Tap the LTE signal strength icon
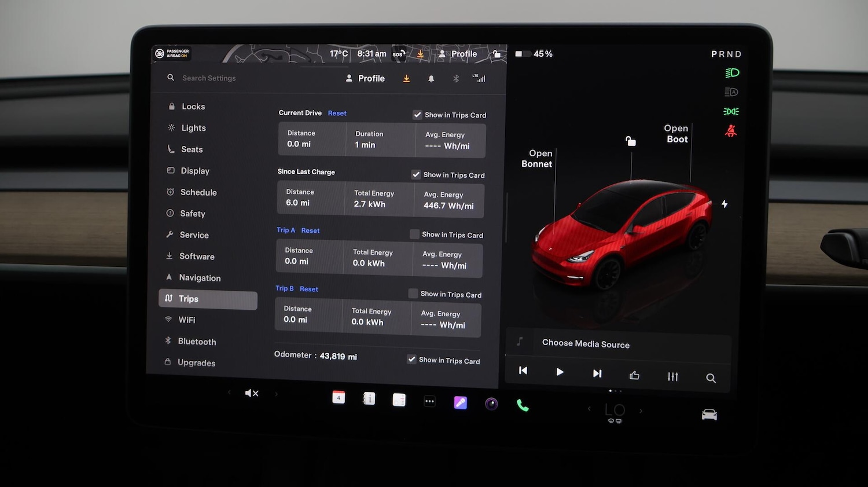Viewport: 868px width, 487px height. 479,78
